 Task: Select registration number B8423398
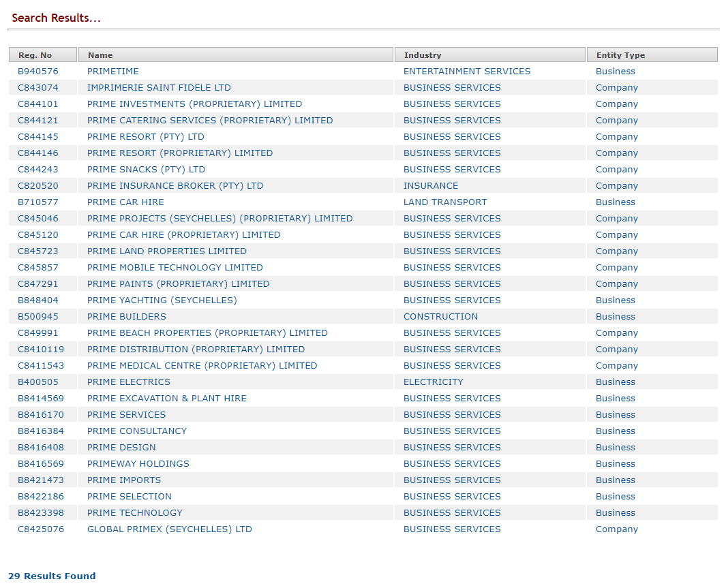click(x=41, y=512)
